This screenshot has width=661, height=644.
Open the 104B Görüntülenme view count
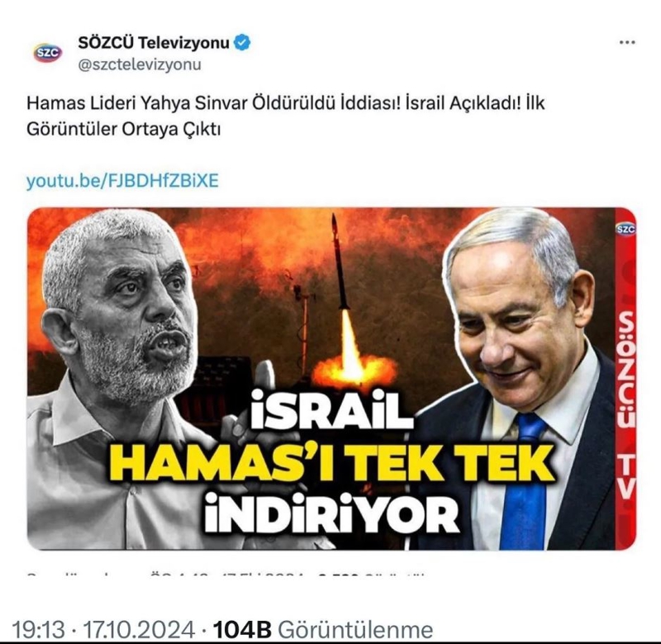point(322,630)
